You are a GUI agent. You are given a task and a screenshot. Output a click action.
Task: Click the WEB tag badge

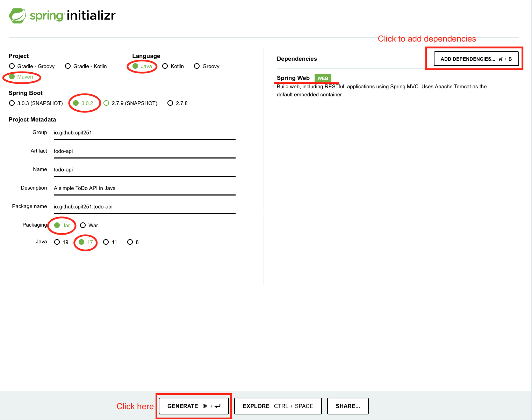point(323,78)
